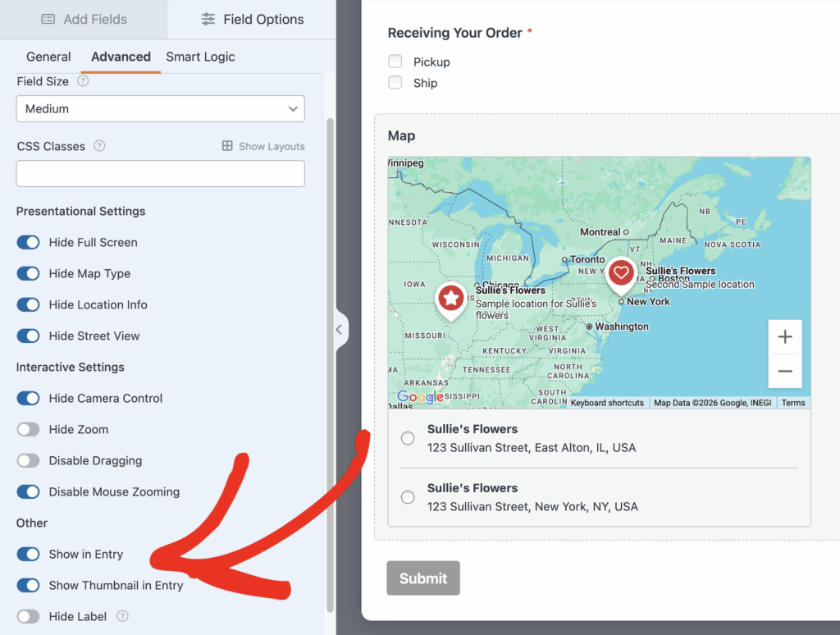This screenshot has width=840, height=635.
Task: Open the map Keyboard shortcuts link
Action: pos(607,403)
